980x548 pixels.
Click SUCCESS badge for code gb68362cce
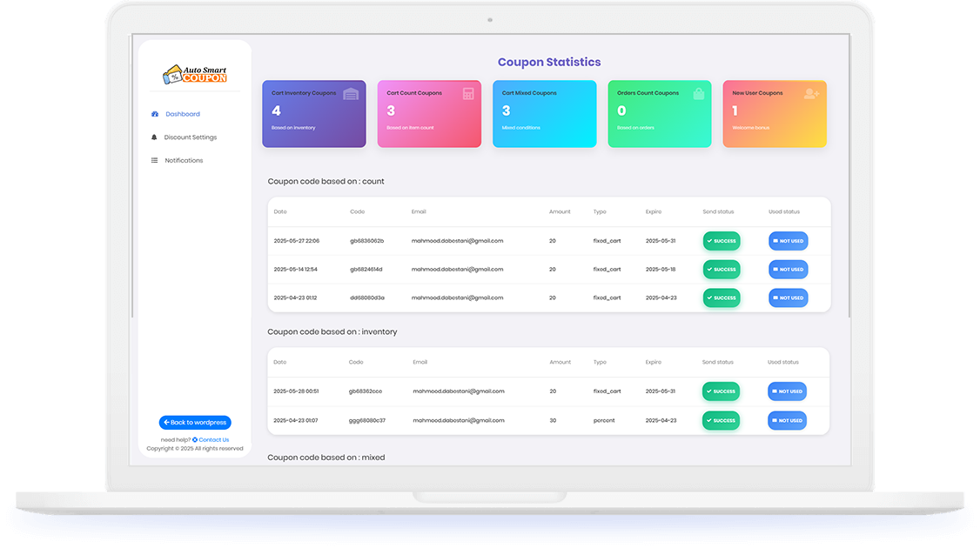click(x=721, y=391)
